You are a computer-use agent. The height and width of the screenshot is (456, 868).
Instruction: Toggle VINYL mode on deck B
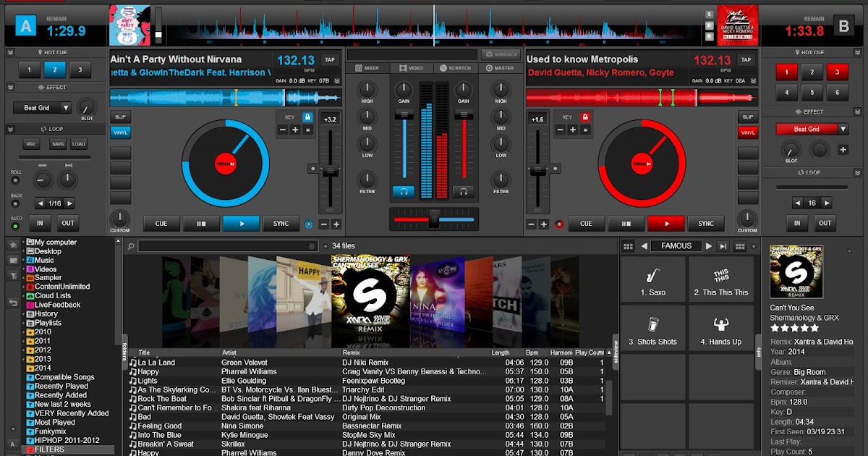748,132
